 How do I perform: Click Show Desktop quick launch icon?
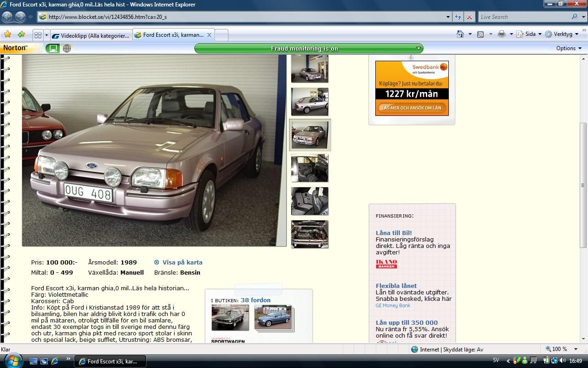coord(34,362)
